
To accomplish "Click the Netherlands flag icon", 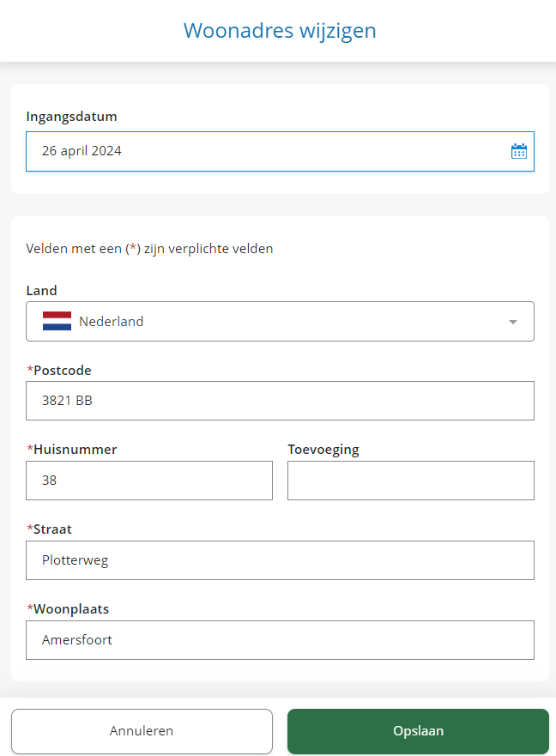I will [57, 322].
